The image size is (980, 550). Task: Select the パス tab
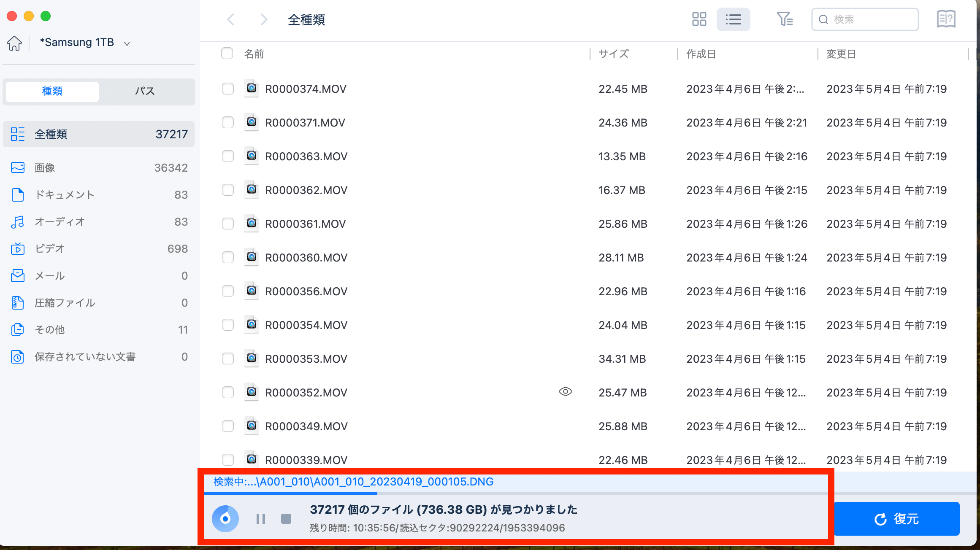145,91
